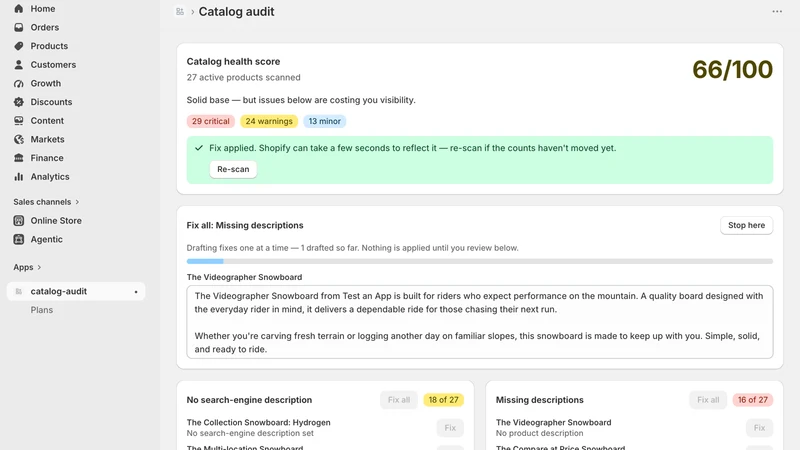
Task: Click the green checkmark in the success banner
Action: 199,148
